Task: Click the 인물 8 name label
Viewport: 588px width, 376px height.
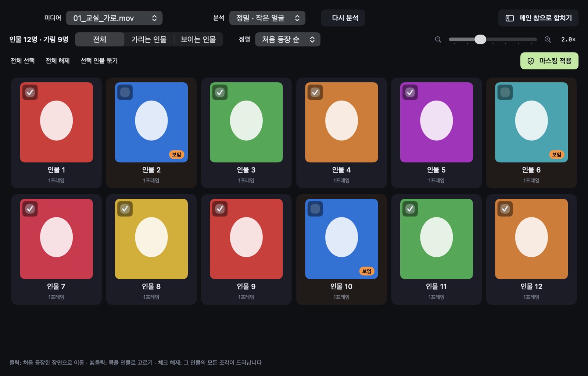Action: click(151, 286)
